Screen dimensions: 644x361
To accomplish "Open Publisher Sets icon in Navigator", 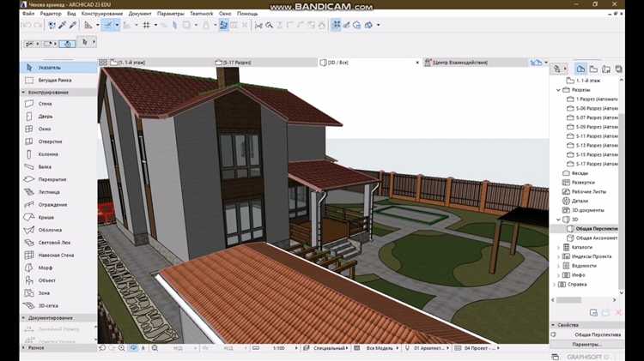I will point(618,69).
